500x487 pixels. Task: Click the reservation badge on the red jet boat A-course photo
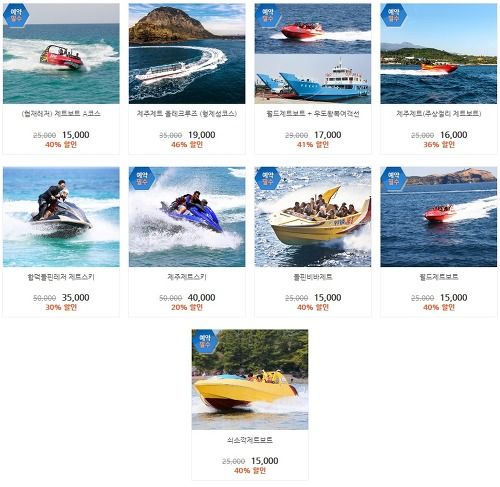16,15
